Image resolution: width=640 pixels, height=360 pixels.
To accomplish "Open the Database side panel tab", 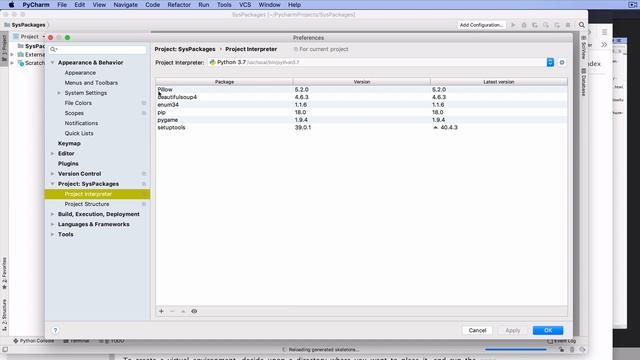I will tap(584, 82).
